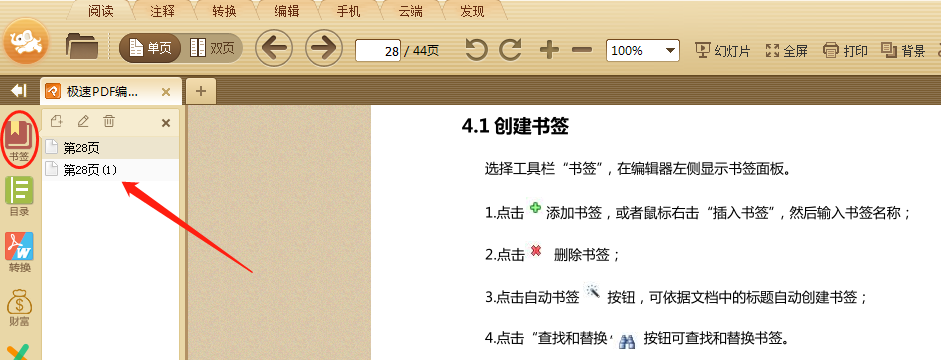Open the 手机 tab
The width and height of the screenshot is (941, 360).
tap(348, 11)
